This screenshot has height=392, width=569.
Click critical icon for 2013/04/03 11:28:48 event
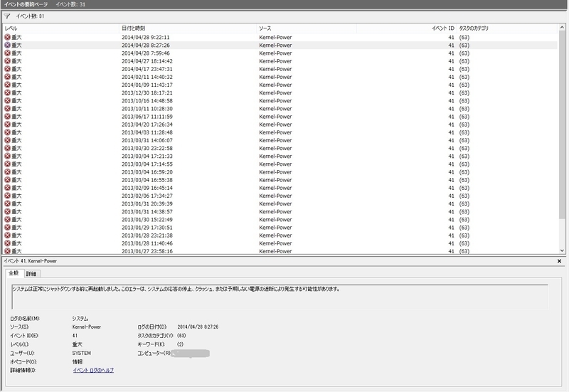tap(7, 132)
